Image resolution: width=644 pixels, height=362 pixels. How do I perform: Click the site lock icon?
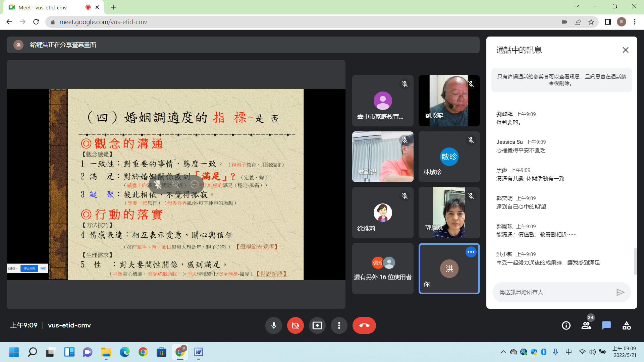[52, 22]
